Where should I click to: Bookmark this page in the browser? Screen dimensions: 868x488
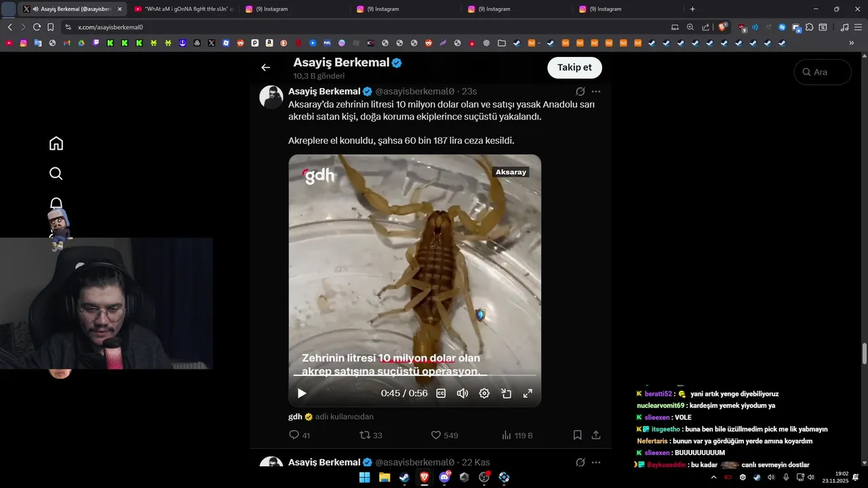click(50, 27)
